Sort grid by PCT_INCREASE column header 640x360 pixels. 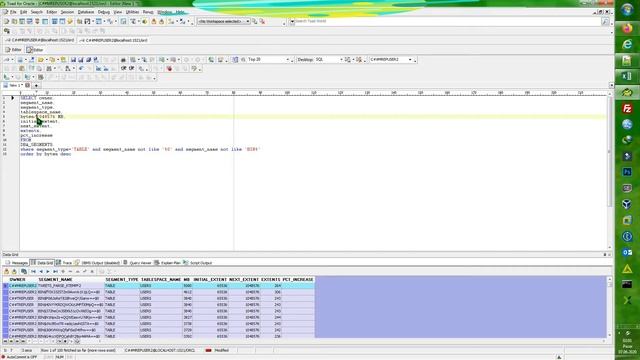pyautogui.click(x=298, y=280)
